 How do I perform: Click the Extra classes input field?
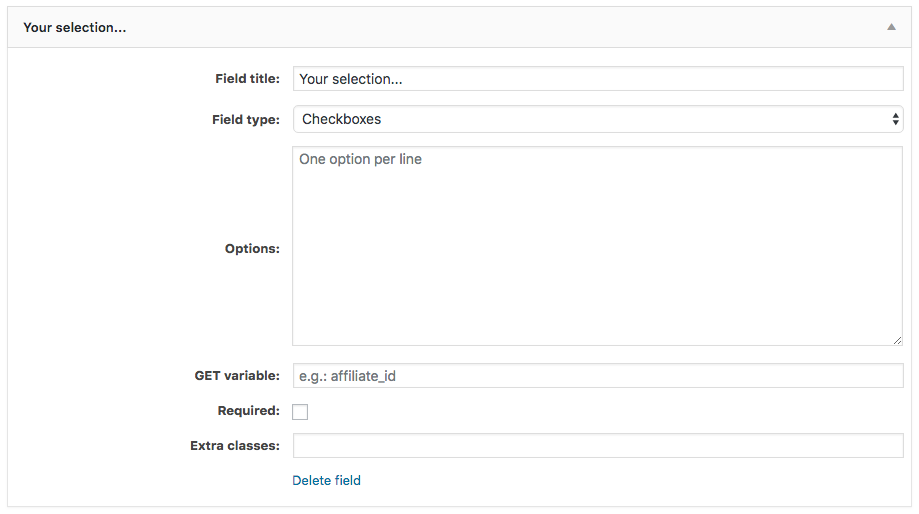tap(598, 445)
